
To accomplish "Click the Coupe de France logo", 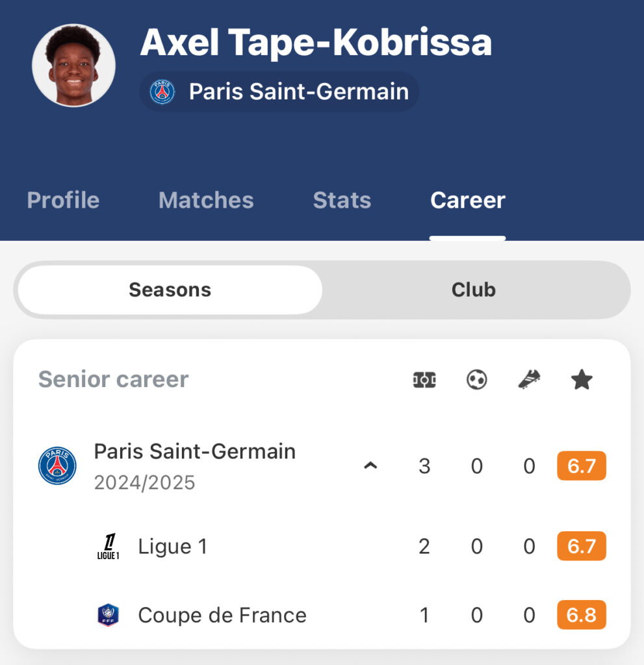I will tap(109, 615).
